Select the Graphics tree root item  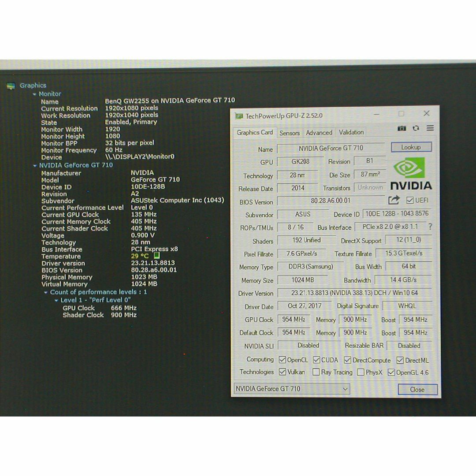(33, 86)
